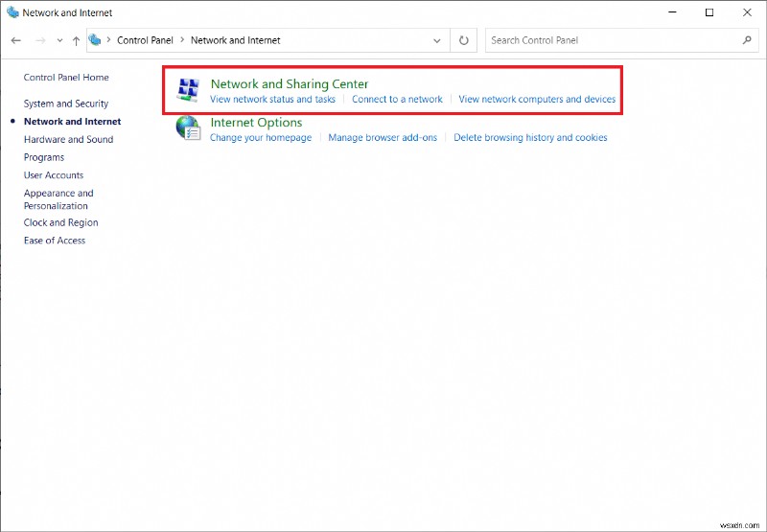Expand the chevron after Control Panel breadcrumb
This screenshot has width=767, height=532.
point(182,40)
